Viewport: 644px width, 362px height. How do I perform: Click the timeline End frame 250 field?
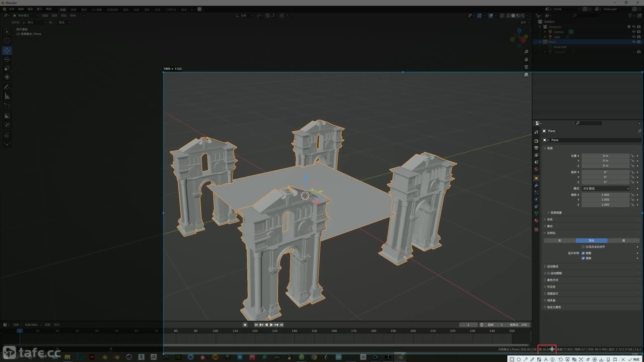(518, 325)
